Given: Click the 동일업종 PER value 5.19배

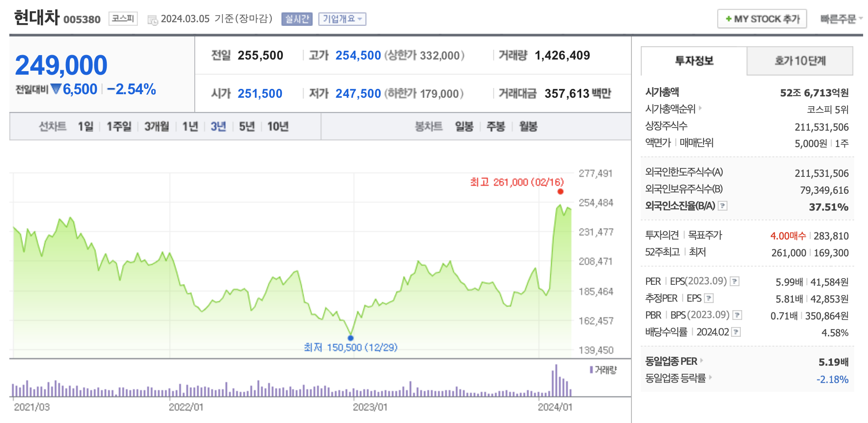Looking at the screenshot, I should pos(833,362).
